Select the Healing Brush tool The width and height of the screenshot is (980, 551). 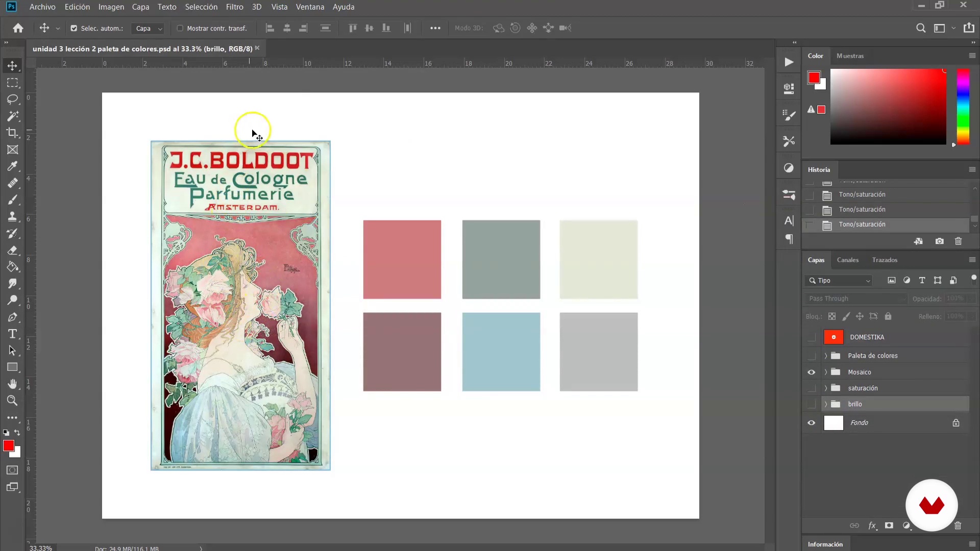click(x=12, y=183)
